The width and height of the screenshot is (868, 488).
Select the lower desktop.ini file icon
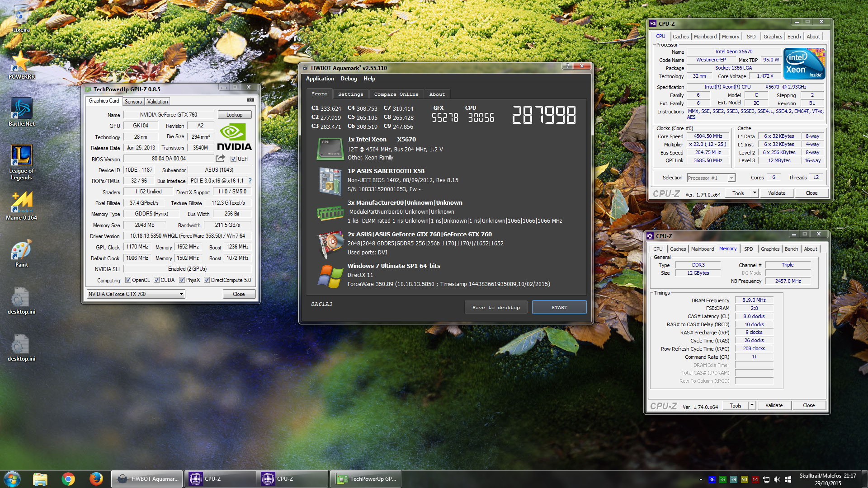pos(21,347)
